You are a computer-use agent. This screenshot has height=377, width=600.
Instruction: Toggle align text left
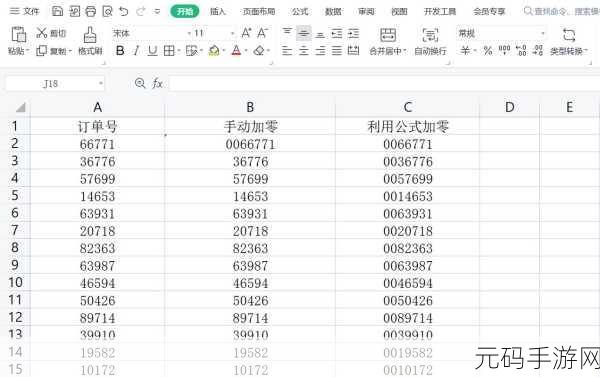(x=287, y=51)
